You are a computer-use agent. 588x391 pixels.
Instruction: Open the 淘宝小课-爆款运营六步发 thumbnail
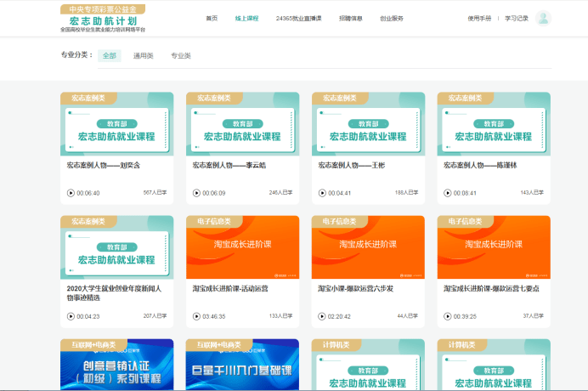[368, 247]
